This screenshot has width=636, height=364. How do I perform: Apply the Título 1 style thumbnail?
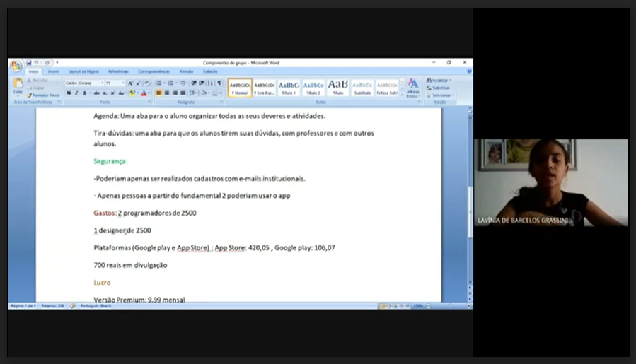tap(289, 87)
